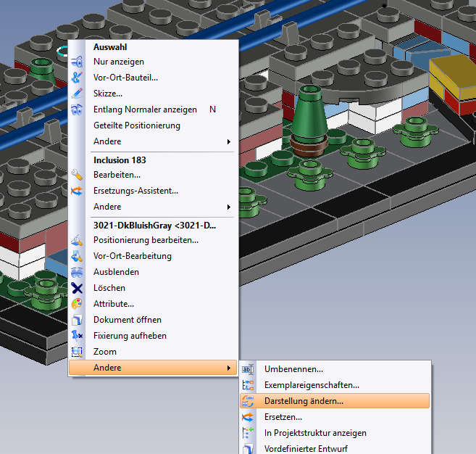Click the 3021-DkBluishGray header text
The height and width of the screenshot is (454, 476).
[x=154, y=226]
